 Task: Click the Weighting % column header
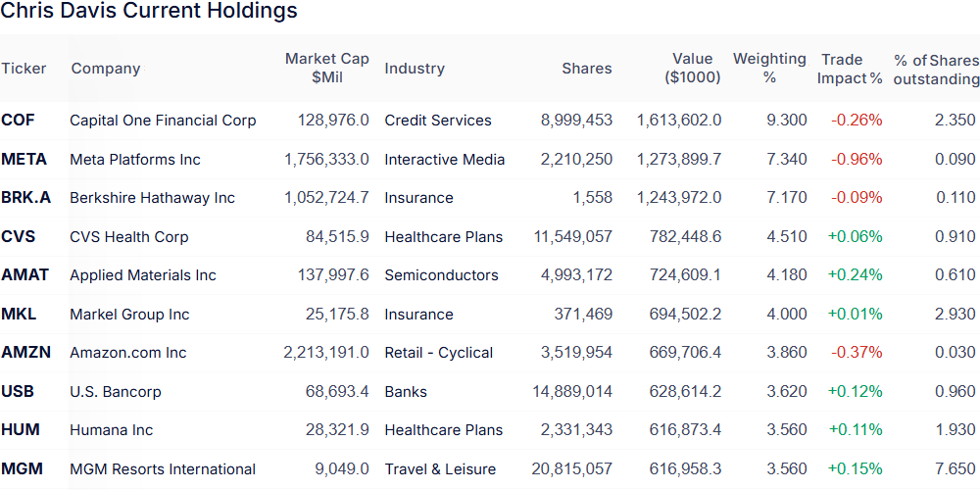[769, 69]
